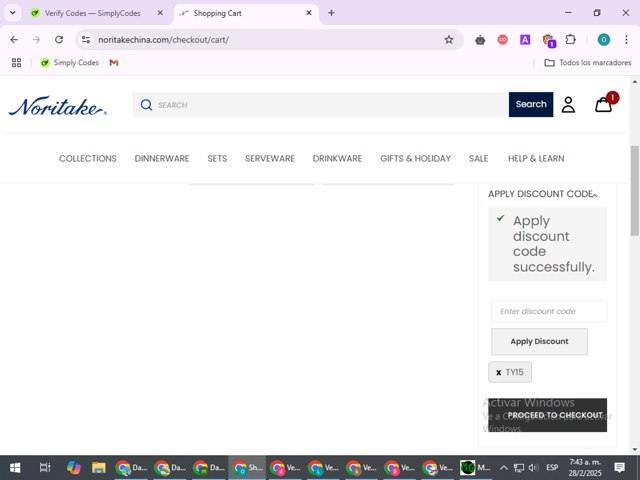Viewport: 640px width, 480px height.
Task: Switch ESP input language
Action: [552, 468]
